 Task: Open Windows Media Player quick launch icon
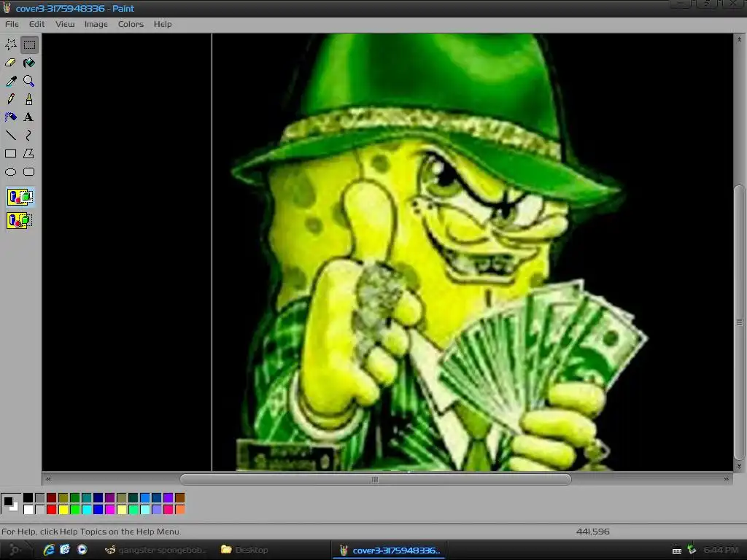[x=82, y=550]
